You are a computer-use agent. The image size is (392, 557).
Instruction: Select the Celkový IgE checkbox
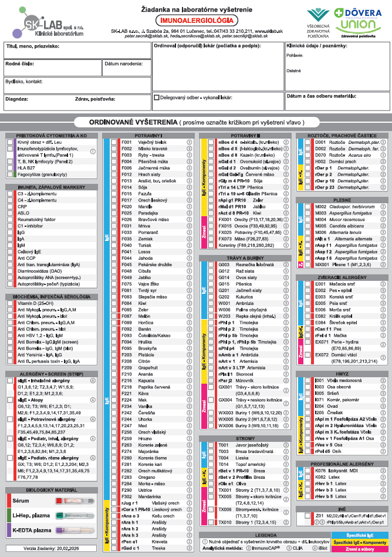[10, 252]
